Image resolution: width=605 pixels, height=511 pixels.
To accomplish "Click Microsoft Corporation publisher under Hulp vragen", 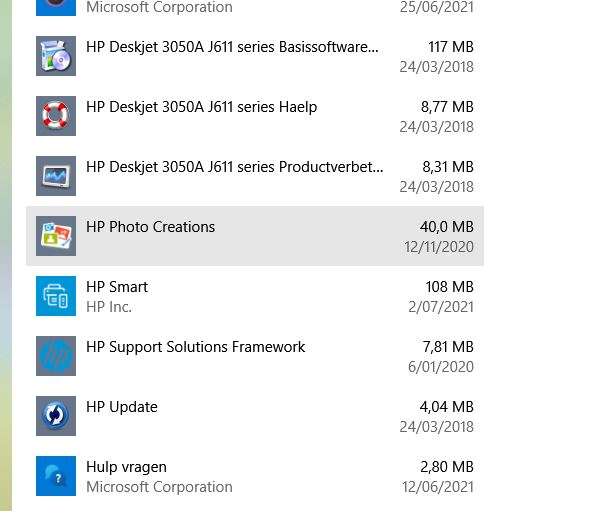I will [159, 487].
